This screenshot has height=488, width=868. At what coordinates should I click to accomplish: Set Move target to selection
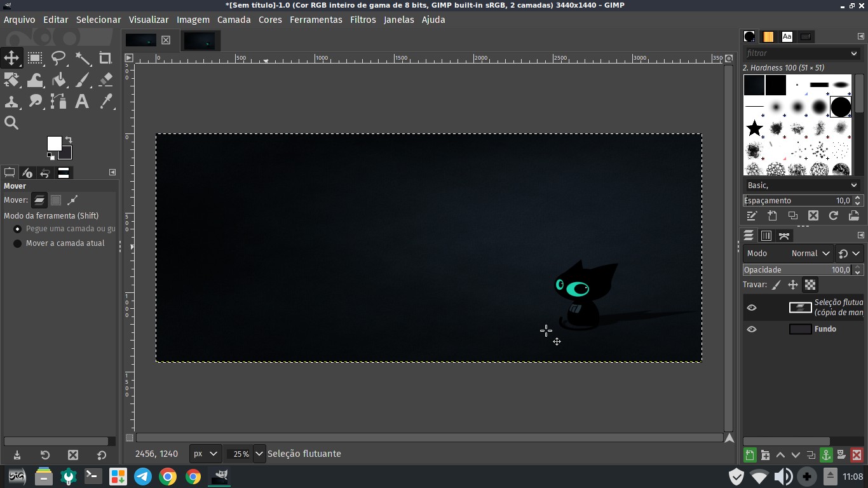56,200
